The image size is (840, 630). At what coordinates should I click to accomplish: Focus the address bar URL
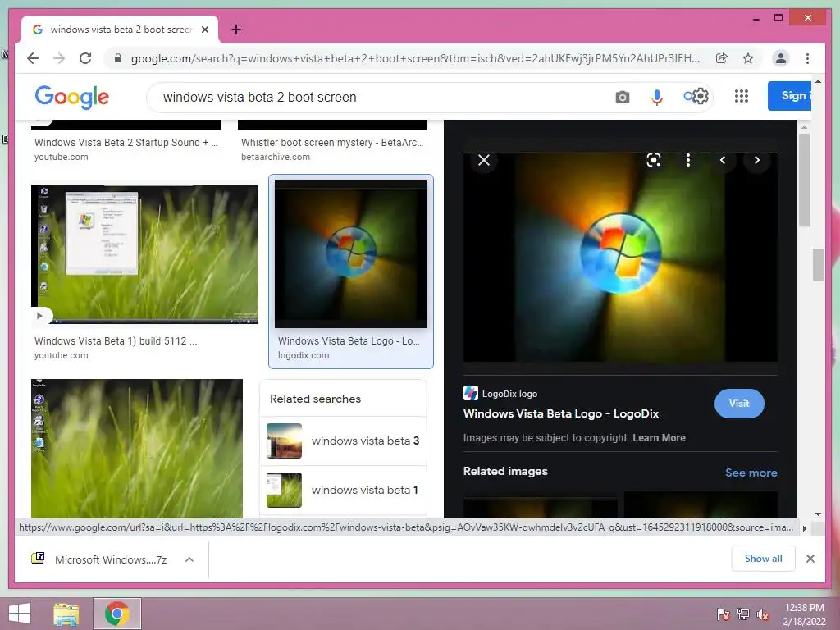point(415,58)
